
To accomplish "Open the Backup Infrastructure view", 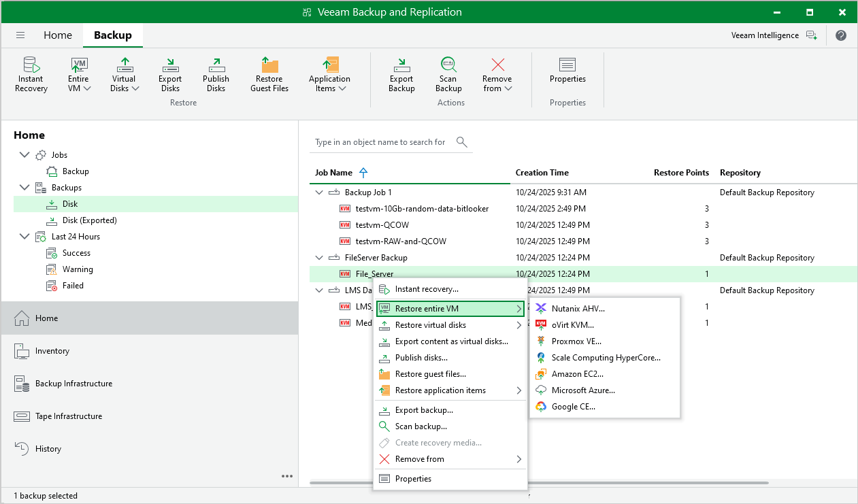I will (73, 384).
